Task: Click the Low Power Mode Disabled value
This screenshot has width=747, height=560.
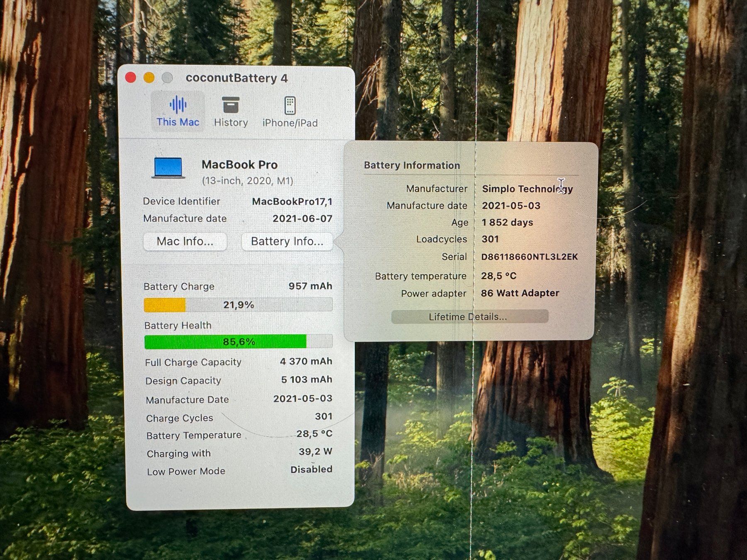Action: (311, 470)
